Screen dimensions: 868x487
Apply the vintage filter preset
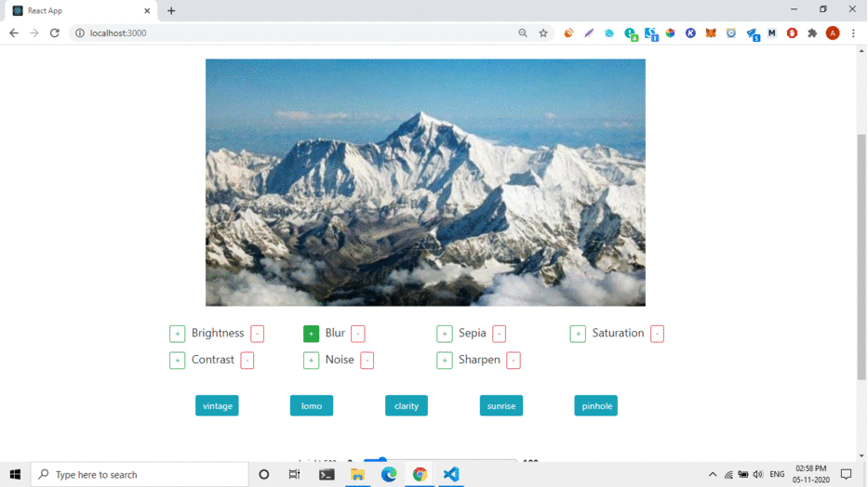click(217, 406)
